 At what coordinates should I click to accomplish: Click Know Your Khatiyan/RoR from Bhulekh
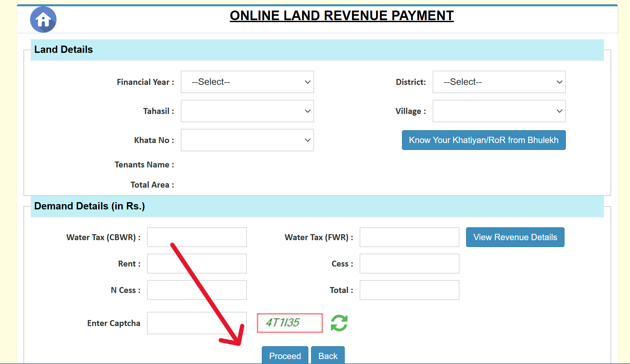[x=484, y=140]
